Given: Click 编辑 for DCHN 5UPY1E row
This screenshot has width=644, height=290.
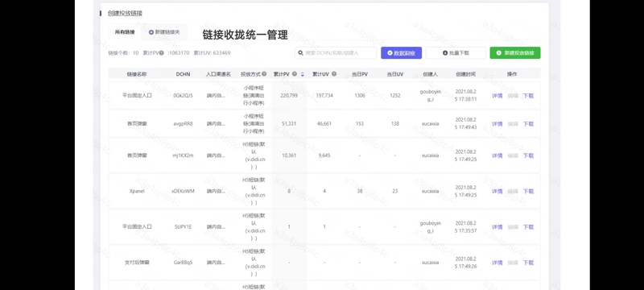Looking at the screenshot, I should click(x=513, y=227).
